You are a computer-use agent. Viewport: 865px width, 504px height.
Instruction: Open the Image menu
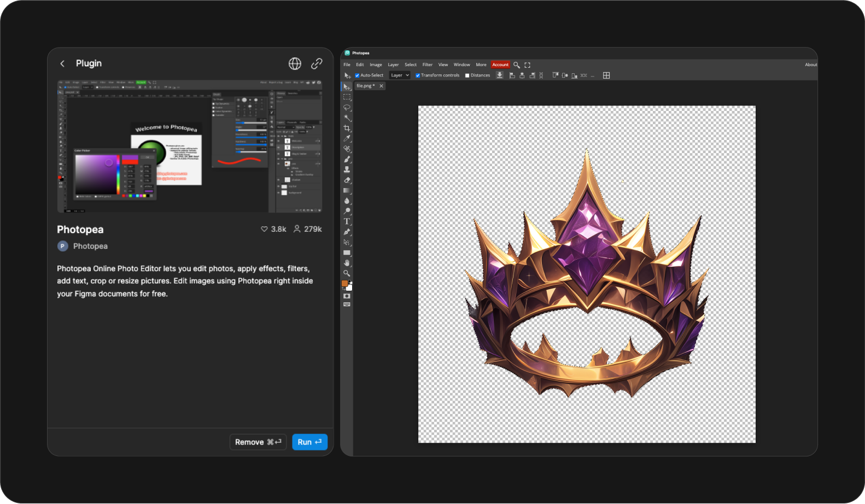tap(376, 65)
